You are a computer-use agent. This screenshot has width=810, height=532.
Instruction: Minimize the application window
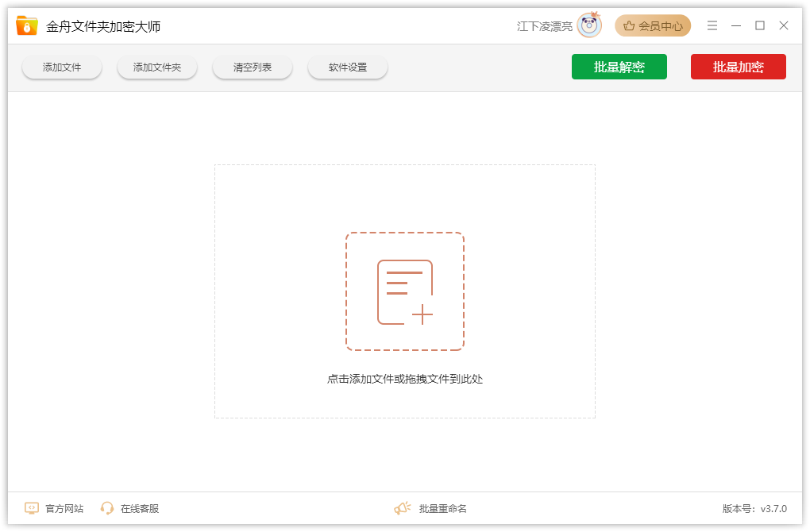736,25
